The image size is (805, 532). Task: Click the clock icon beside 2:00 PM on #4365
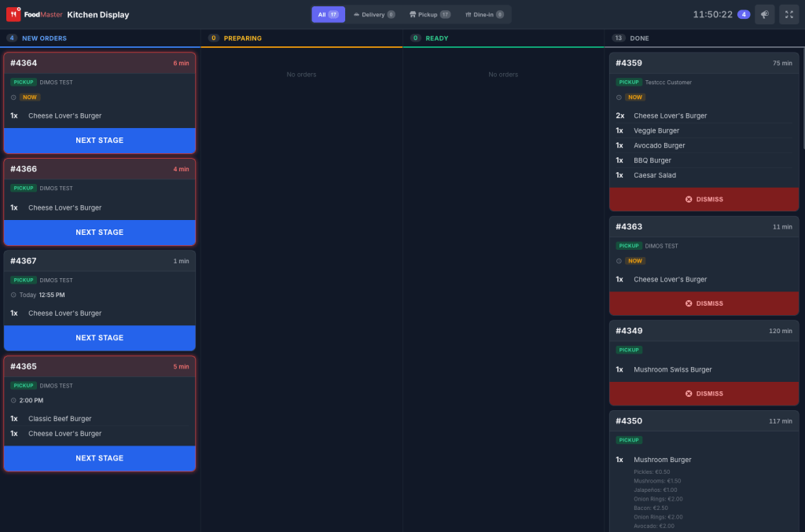point(14,400)
